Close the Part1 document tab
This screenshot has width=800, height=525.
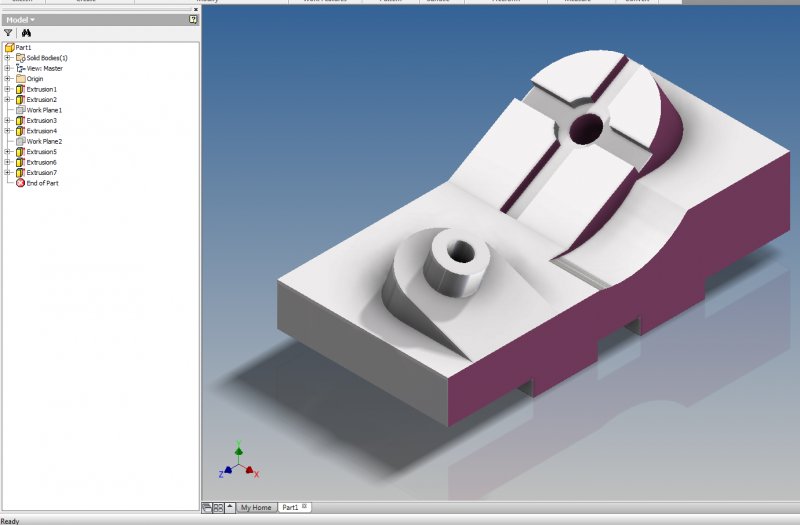point(305,507)
